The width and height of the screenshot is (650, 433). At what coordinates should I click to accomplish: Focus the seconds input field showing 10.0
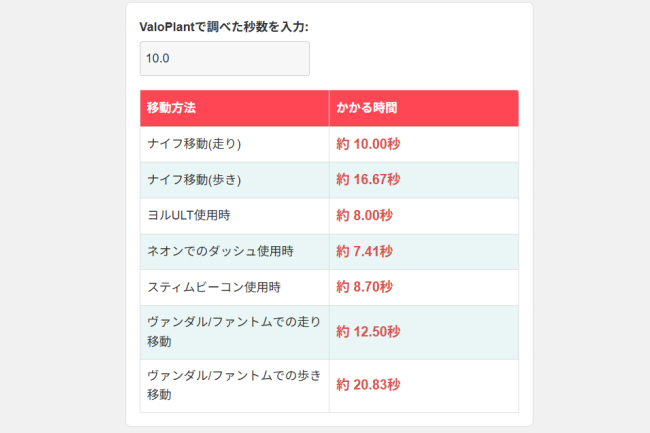coord(224,58)
